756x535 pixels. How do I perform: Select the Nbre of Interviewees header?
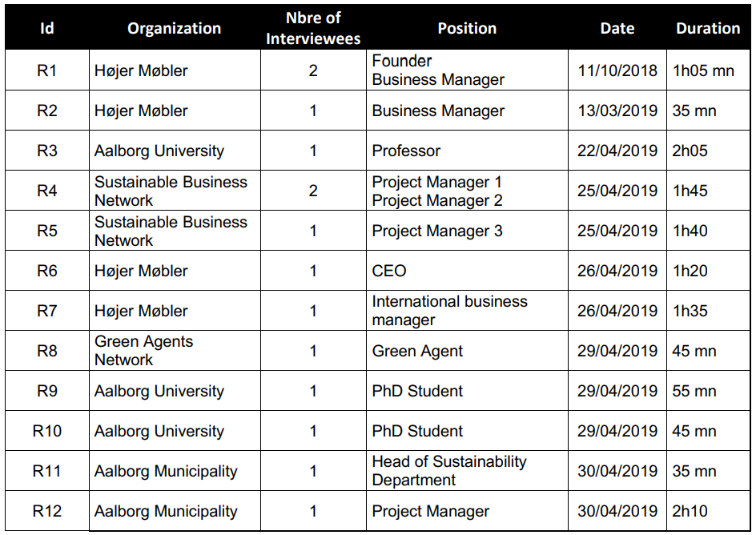[313, 29]
